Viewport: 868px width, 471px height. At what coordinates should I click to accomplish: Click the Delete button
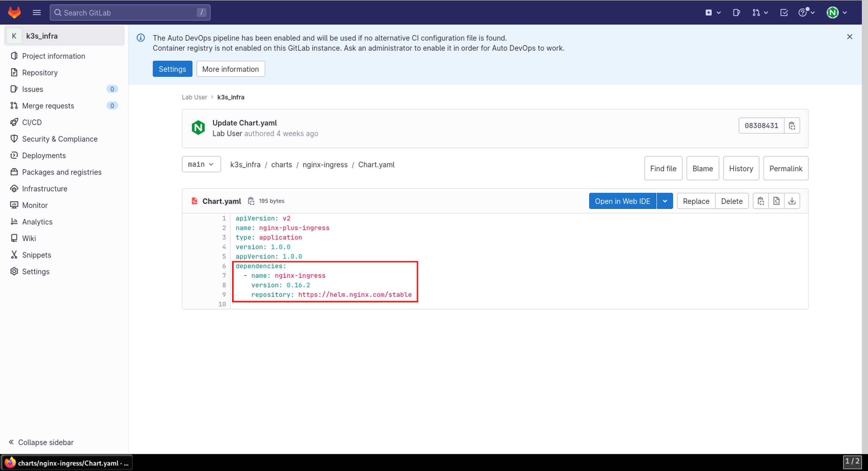pos(731,201)
